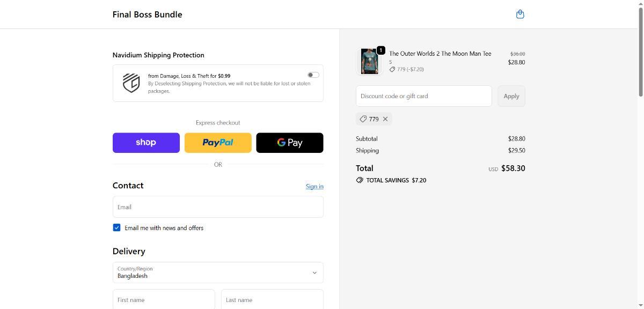
Task: Click the item quantity badge on thumbnail
Action: (x=380, y=50)
